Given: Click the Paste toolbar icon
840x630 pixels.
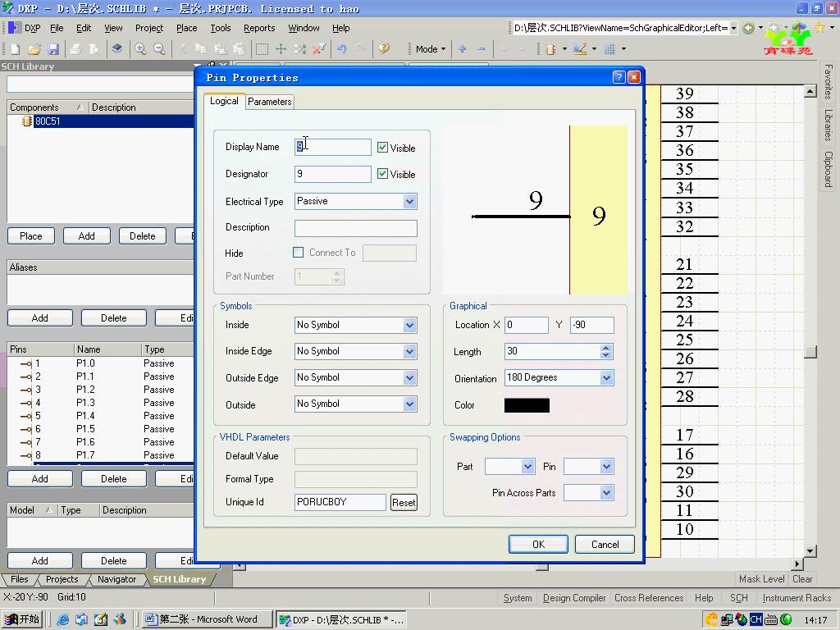Looking at the screenshot, I should point(219,49).
